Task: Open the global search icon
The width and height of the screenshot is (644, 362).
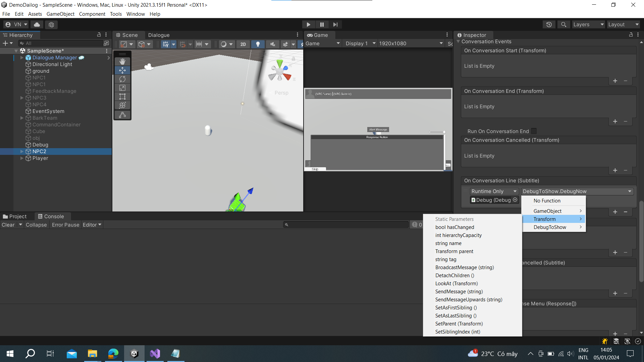Action: point(564,24)
